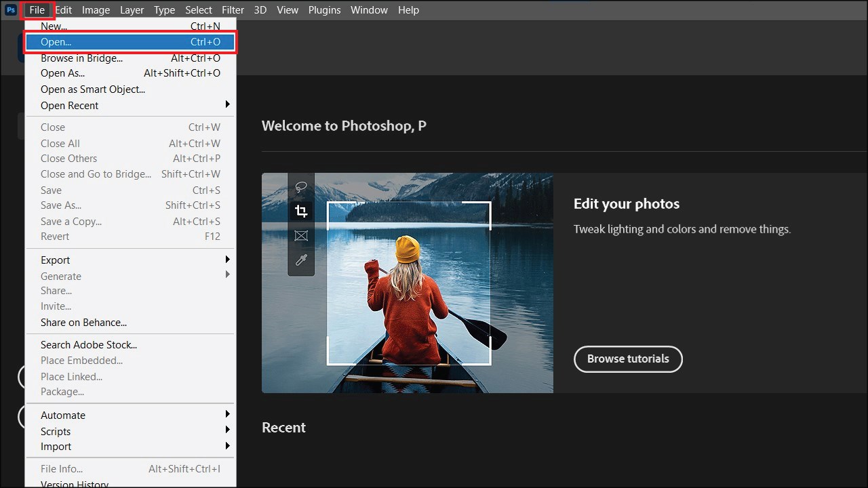Expand the Import submenu

pos(56,446)
